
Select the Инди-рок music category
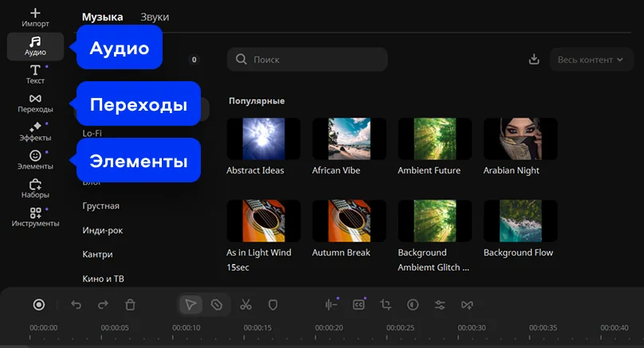[x=103, y=231]
